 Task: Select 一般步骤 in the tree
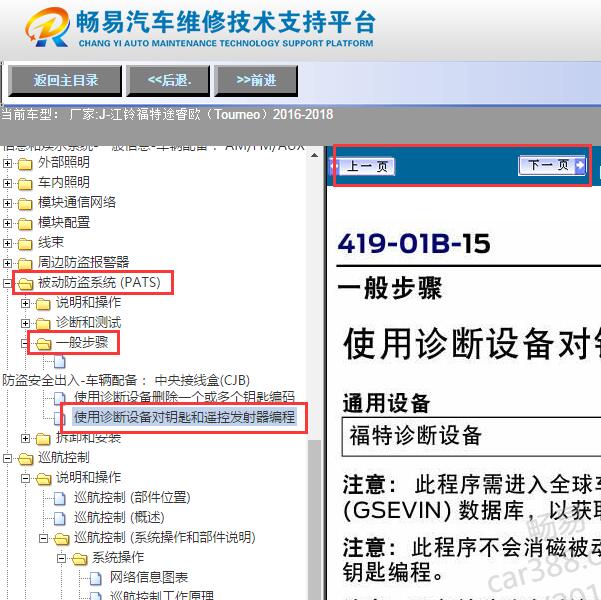click(x=82, y=342)
